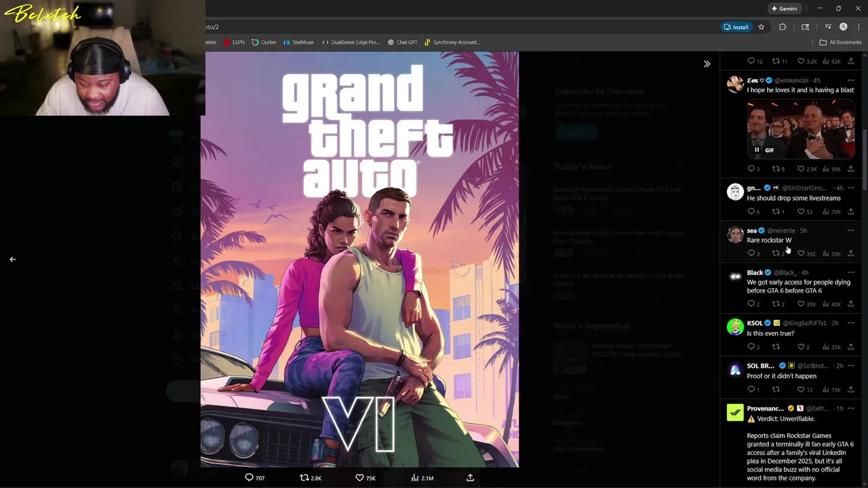Reply to 'He should drop some livestreams'
868x488 pixels.
pos(753,211)
